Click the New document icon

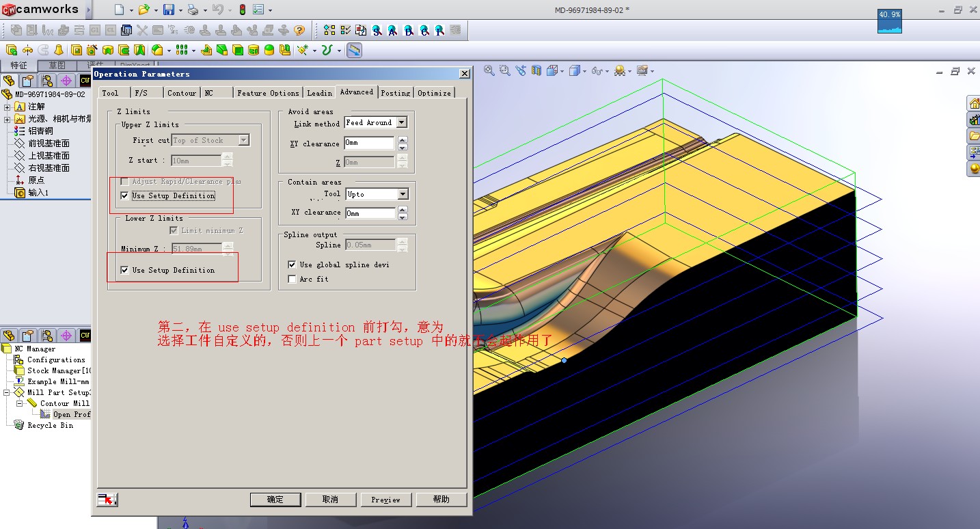pos(119,10)
